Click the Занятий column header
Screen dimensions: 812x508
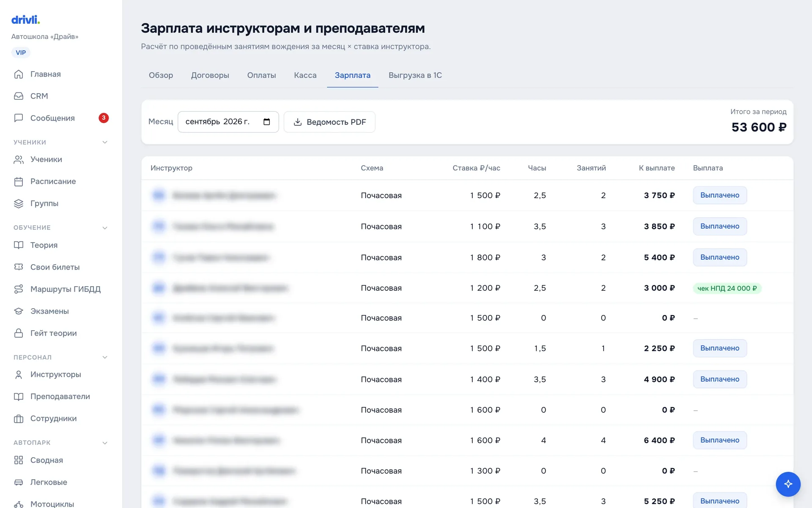pos(591,168)
